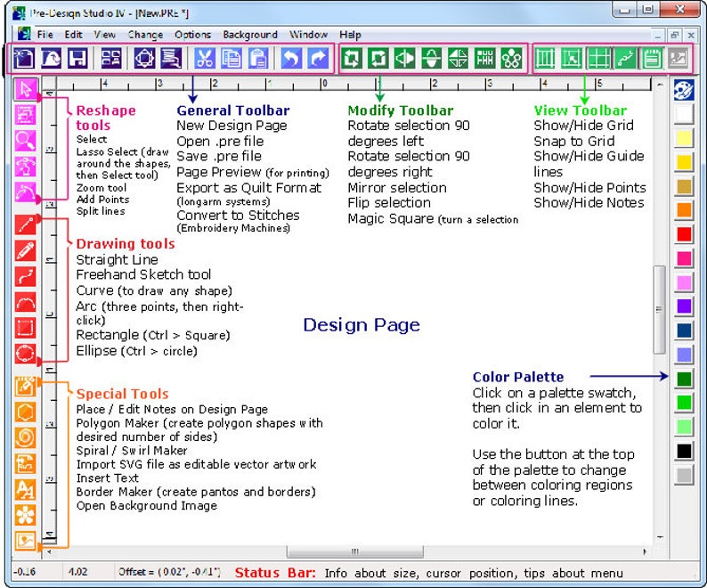Choose the Select arrow tool

click(25, 89)
